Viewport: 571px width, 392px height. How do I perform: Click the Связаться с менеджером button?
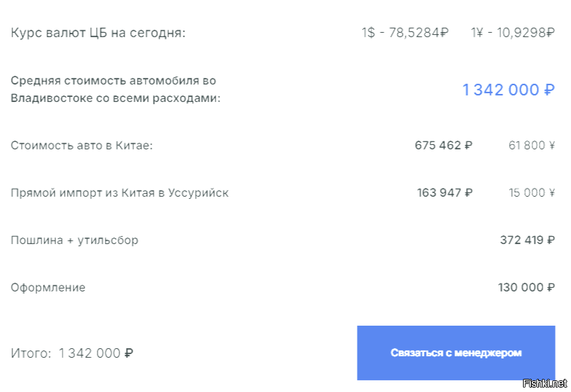[456, 353]
